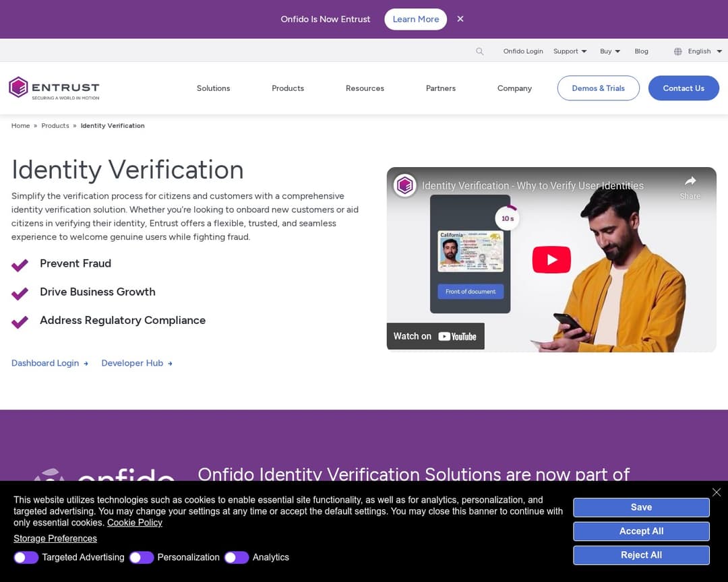Click the Drive Business Growth text
This screenshot has height=582, width=728.
click(98, 292)
